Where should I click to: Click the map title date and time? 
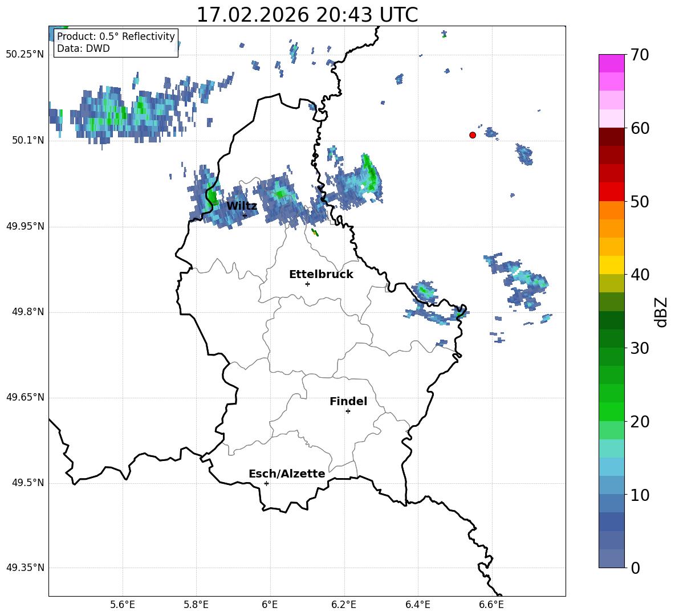coord(307,15)
